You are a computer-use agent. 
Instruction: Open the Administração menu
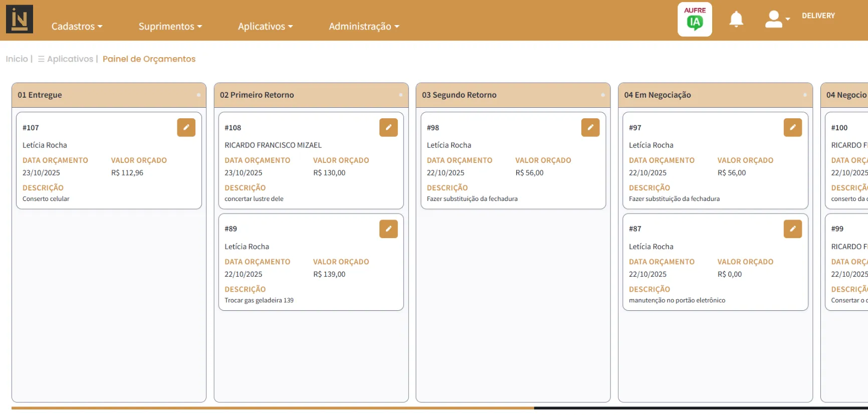coord(364,27)
